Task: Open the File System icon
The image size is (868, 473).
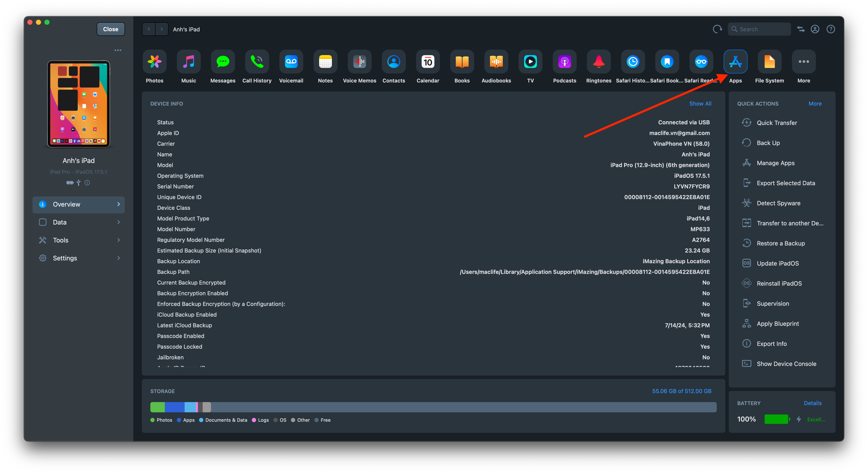Action: [770, 62]
